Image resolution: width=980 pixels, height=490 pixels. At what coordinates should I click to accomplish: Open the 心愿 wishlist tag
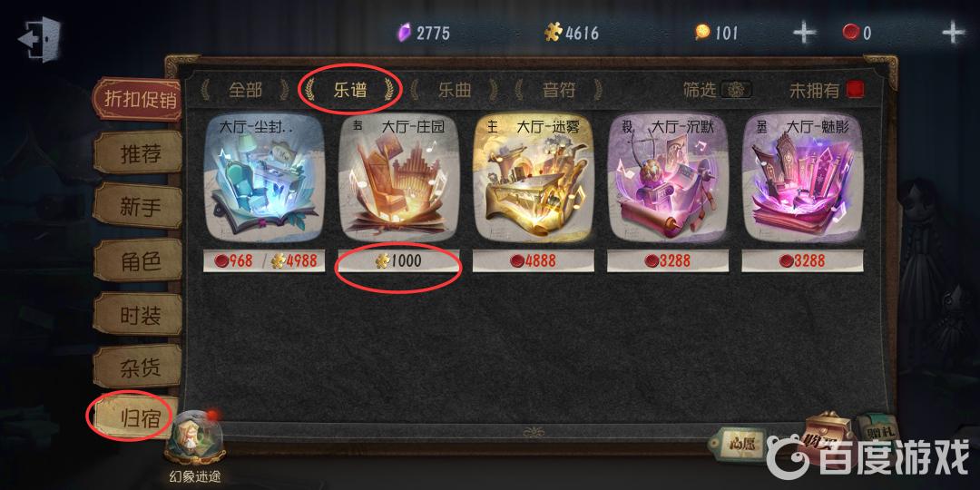[x=738, y=443]
